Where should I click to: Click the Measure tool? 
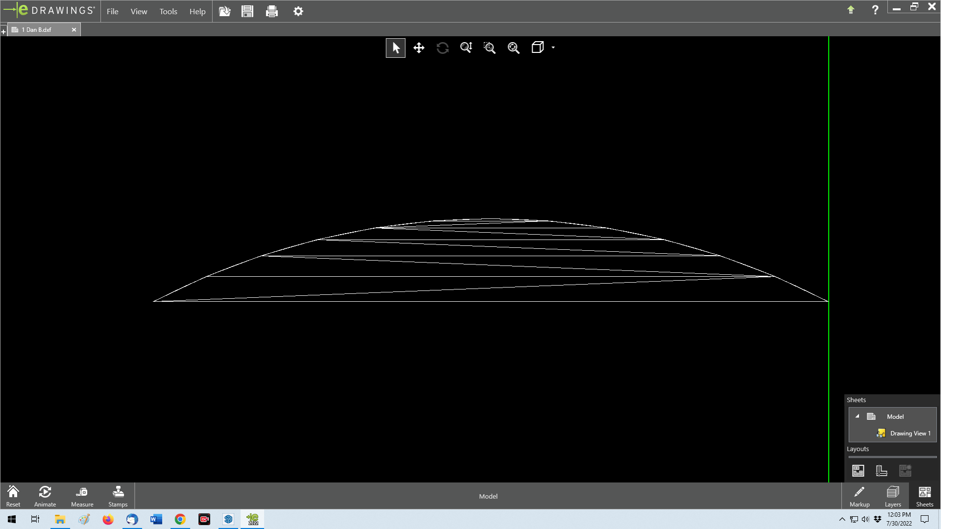coord(82,496)
